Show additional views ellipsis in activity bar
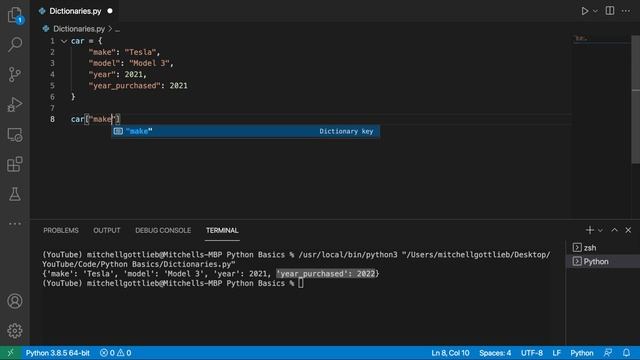The height and width of the screenshot is (360, 640). pyautogui.click(x=15, y=224)
